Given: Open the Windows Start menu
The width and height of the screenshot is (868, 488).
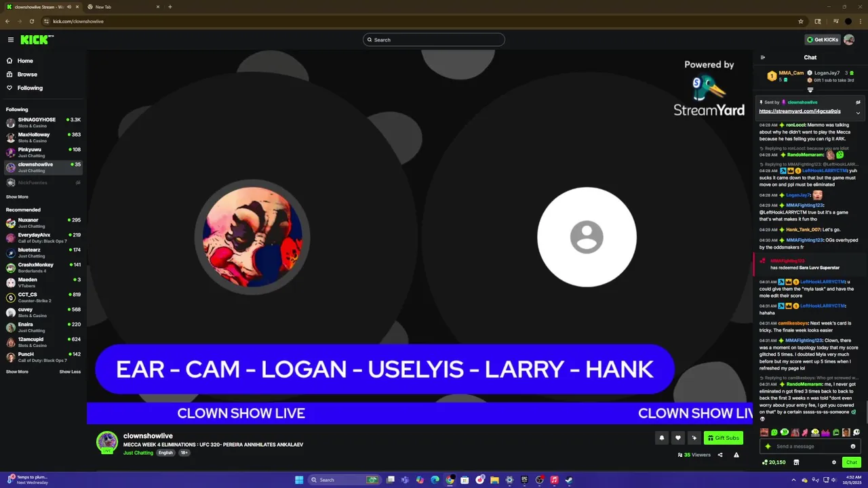Looking at the screenshot, I should (299, 480).
